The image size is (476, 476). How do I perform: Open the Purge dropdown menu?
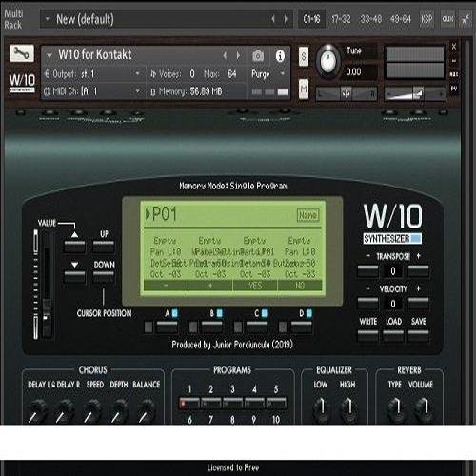pyautogui.click(x=268, y=74)
